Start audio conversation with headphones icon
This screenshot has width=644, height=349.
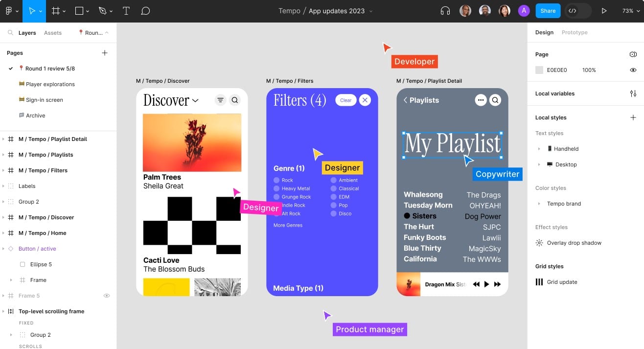pyautogui.click(x=445, y=11)
